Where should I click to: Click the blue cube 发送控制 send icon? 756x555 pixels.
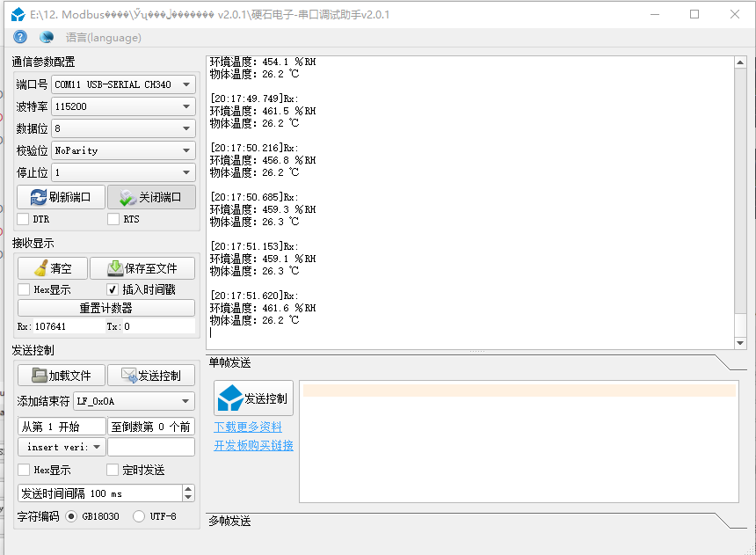[232, 398]
